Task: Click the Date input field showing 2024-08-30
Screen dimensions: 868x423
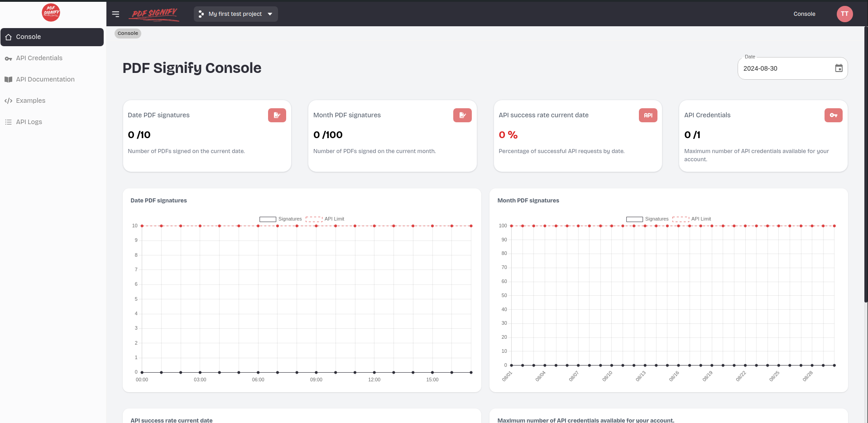Action: pyautogui.click(x=792, y=68)
